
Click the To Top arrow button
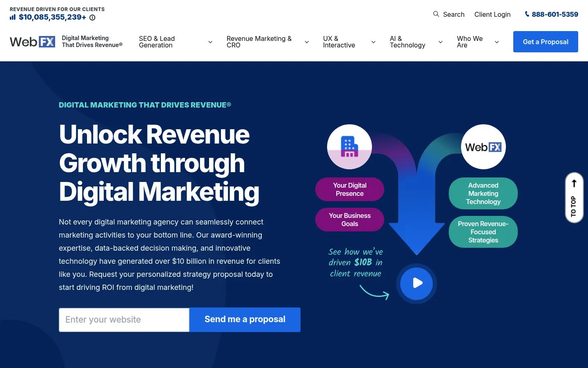point(574,197)
